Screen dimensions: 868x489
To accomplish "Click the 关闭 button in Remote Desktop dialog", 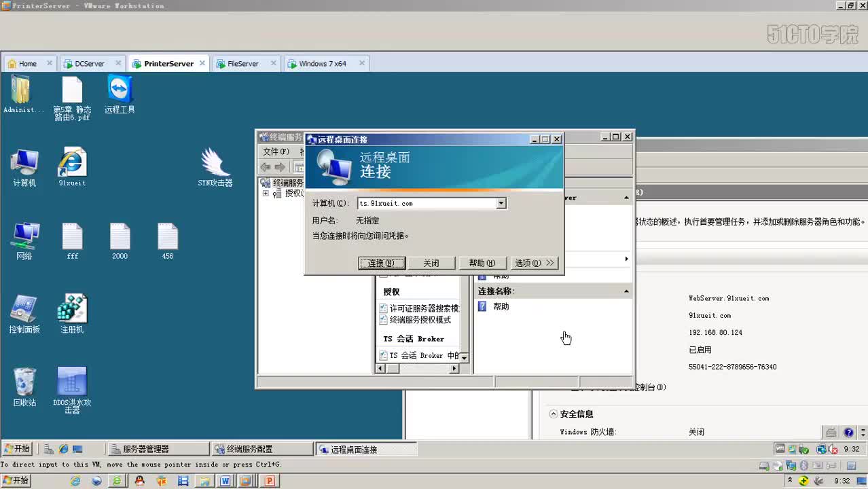I will pos(431,263).
